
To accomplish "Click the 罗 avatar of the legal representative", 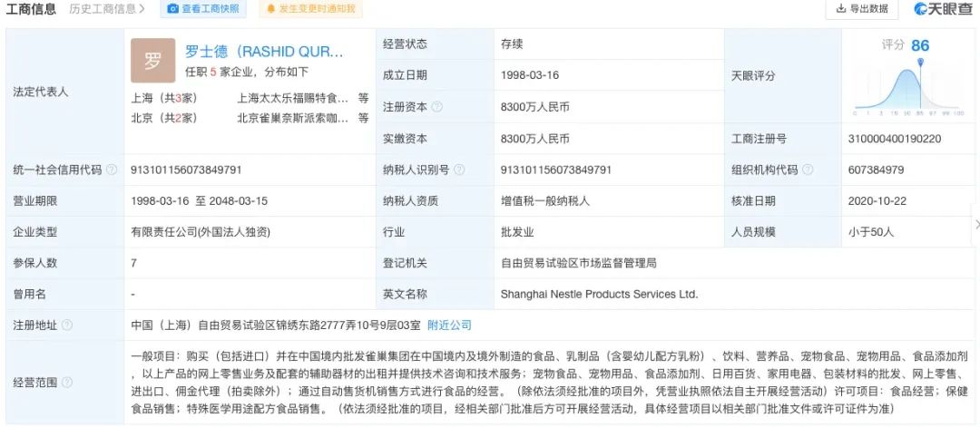I will (x=152, y=61).
